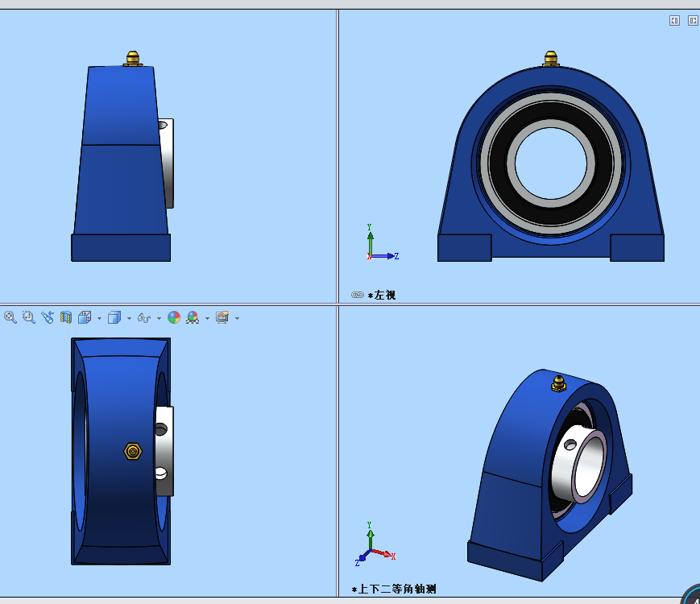The image size is (700, 604).
Task: Open Edit Appearance color ball
Action: click(174, 317)
